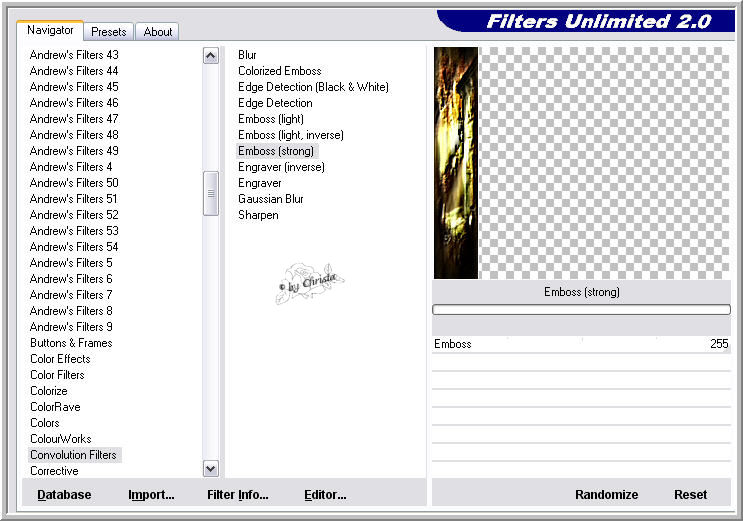743x521 pixels.
Task: Select Andrew's Filters 5 category
Action: [71, 263]
